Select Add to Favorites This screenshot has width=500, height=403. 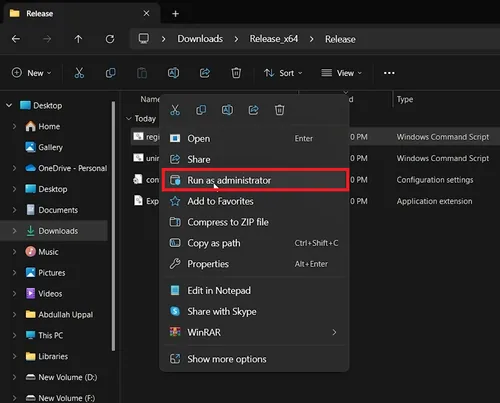point(254,201)
